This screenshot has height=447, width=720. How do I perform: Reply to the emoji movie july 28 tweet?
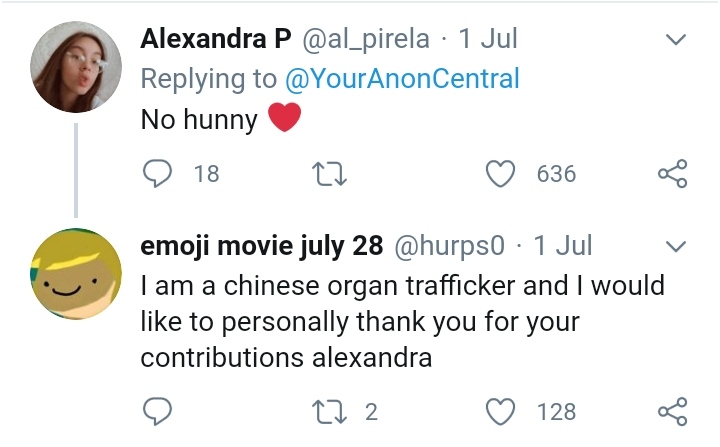(158, 411)
